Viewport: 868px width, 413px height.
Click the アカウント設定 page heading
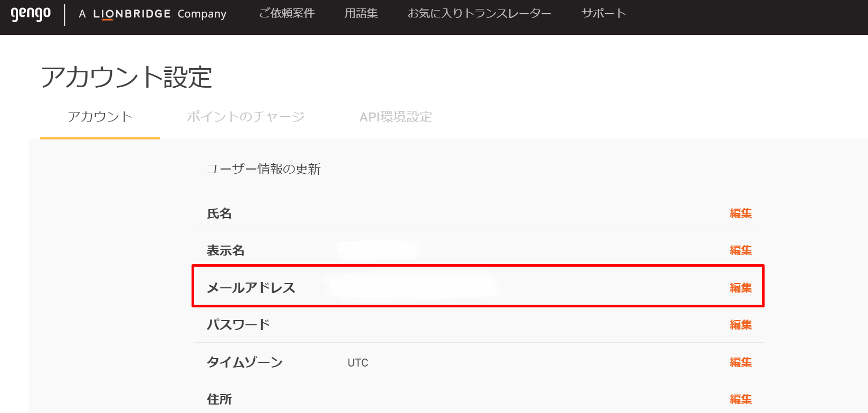tap(127, 77)
